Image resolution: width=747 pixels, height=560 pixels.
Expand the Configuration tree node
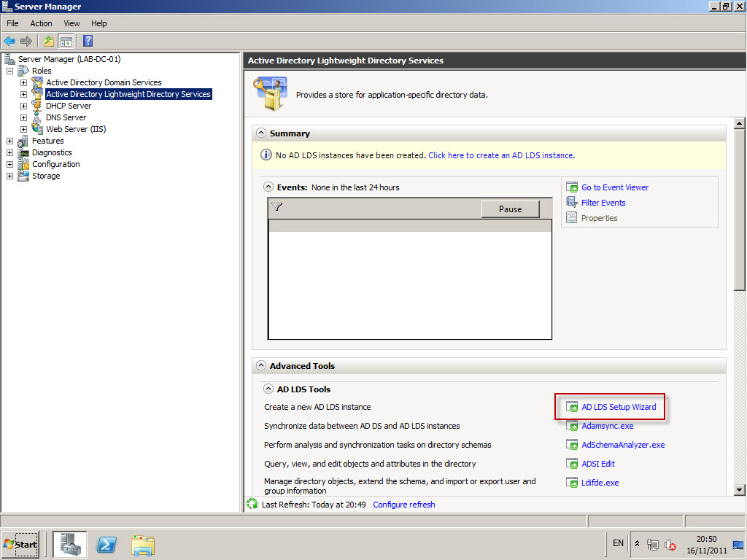pyautogui.click(x=9, y=164)
